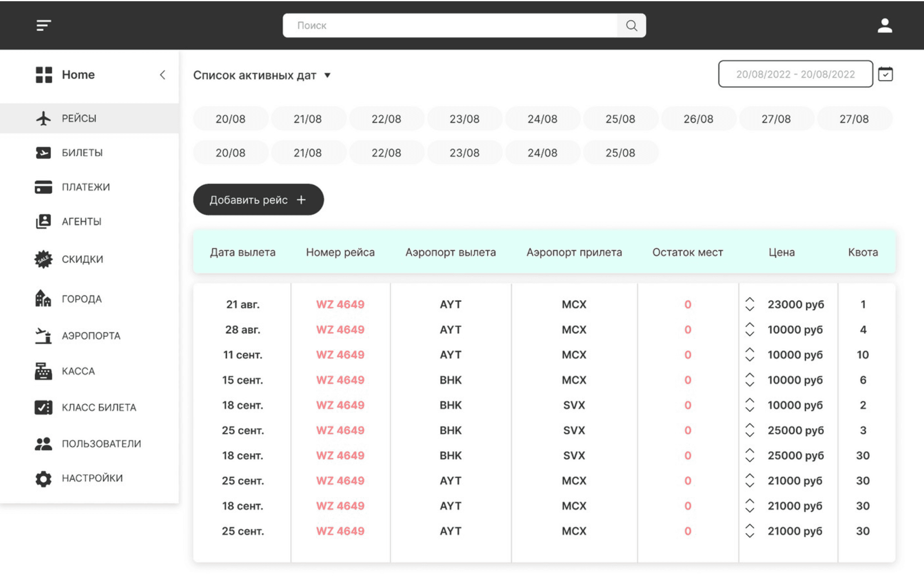This screenshot has height=576, width=924.
Task: Open the hamburger menu icon
Action: click(43, 25)
